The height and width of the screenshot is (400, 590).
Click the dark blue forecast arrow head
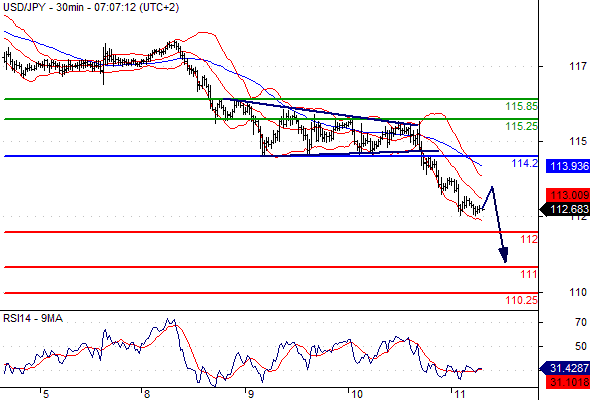(x=503, y=255)
